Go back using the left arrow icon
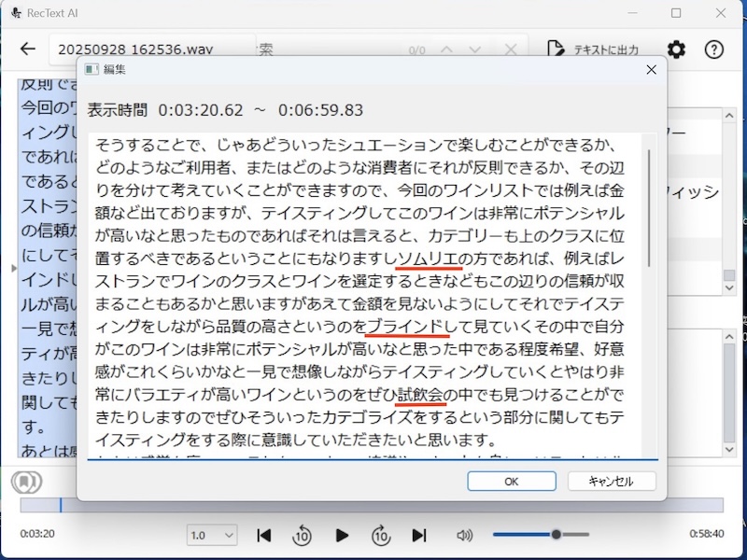This screenshot has width=747, height=560. point(28,49)
